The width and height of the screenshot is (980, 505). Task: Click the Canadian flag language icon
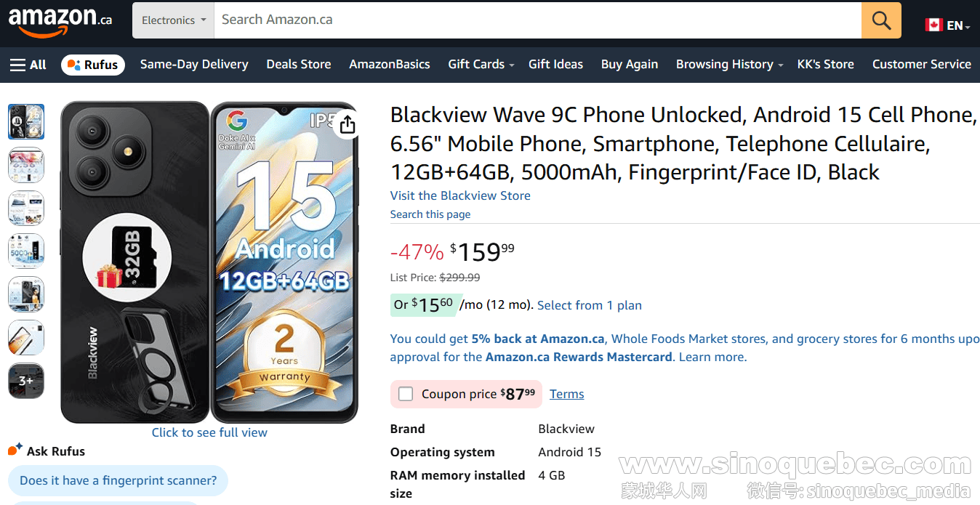click(x=933, y=23)
